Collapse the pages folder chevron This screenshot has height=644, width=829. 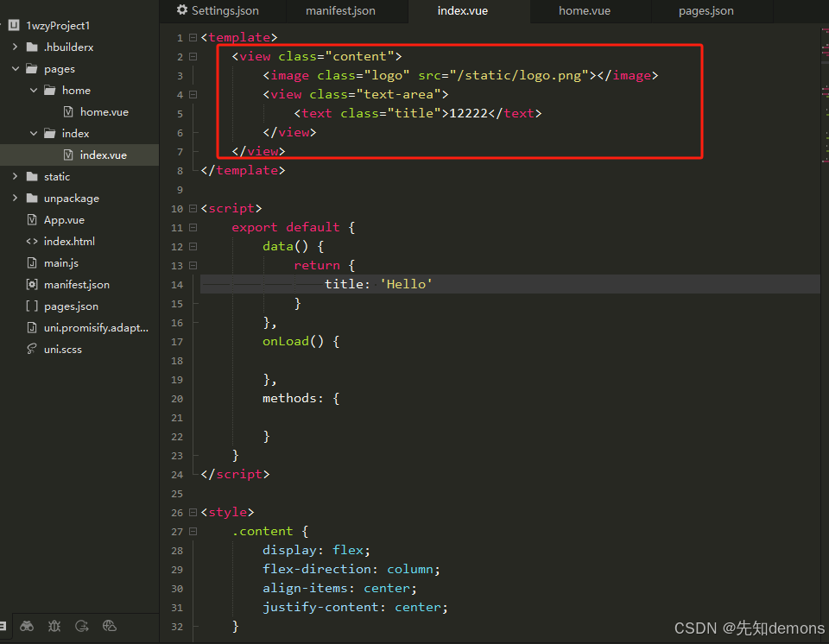tap(15, 69)
